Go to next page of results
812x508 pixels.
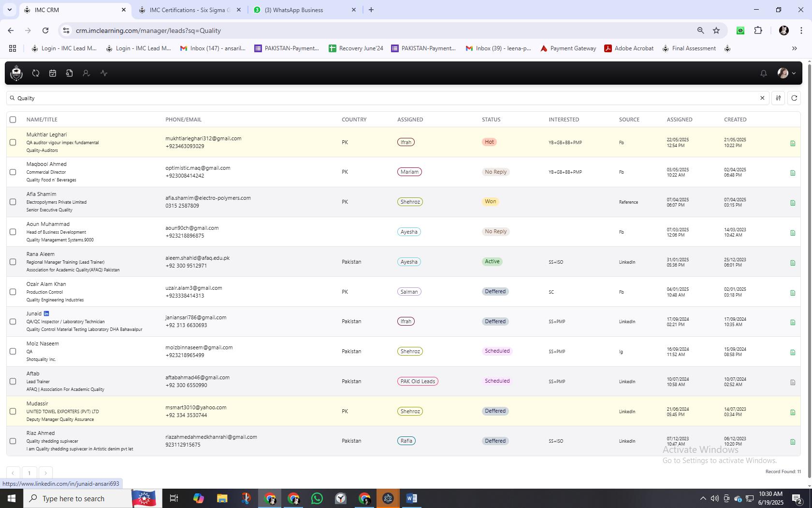(x=45, y=473)
